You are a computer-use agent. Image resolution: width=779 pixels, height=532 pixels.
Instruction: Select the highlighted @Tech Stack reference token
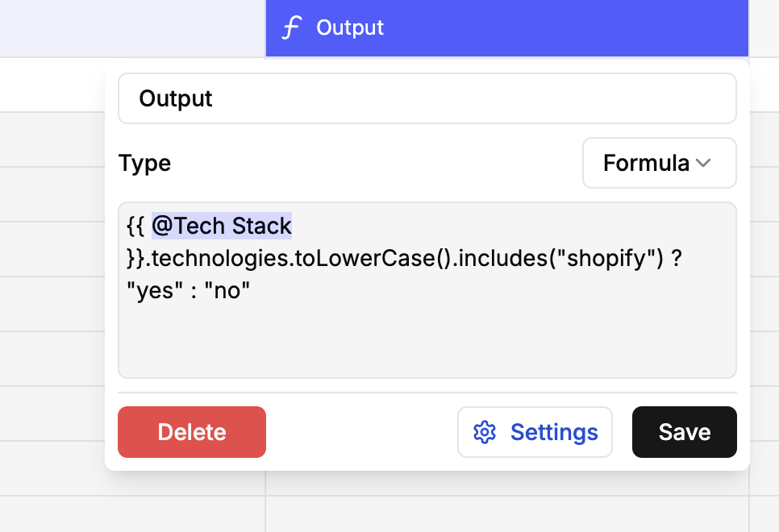click(x=222, y=226)
